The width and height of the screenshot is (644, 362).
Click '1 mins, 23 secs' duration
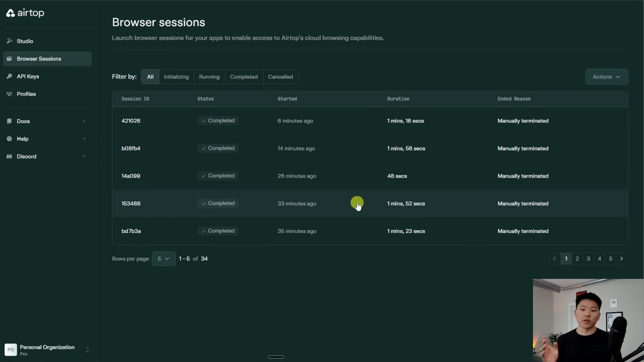pos(406,231)
